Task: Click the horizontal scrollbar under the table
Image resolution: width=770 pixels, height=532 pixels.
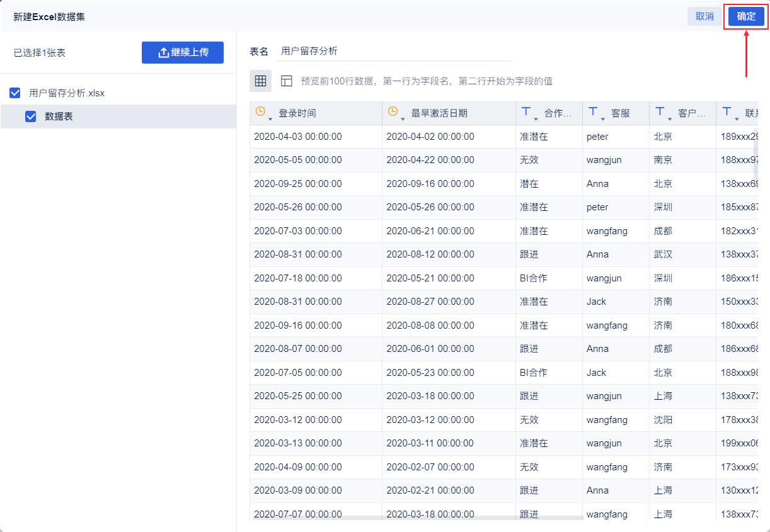Action: coord(416,518)
